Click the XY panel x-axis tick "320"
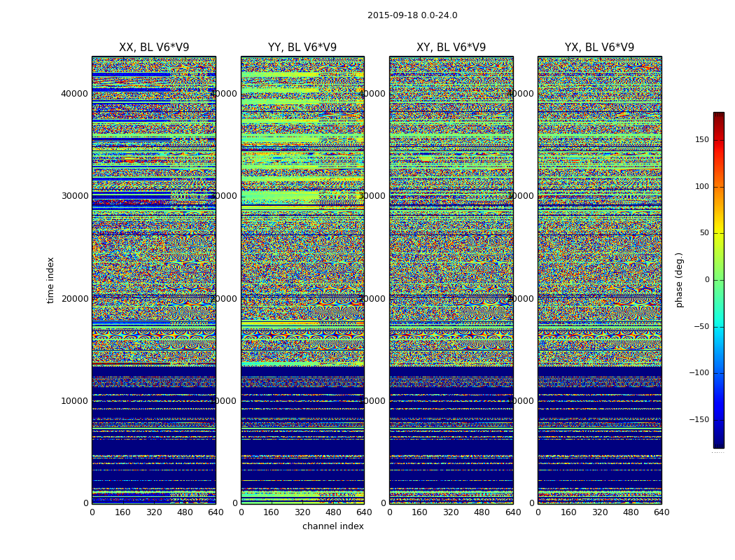Viewport: 735px width, 560px height. click(451, 512)
